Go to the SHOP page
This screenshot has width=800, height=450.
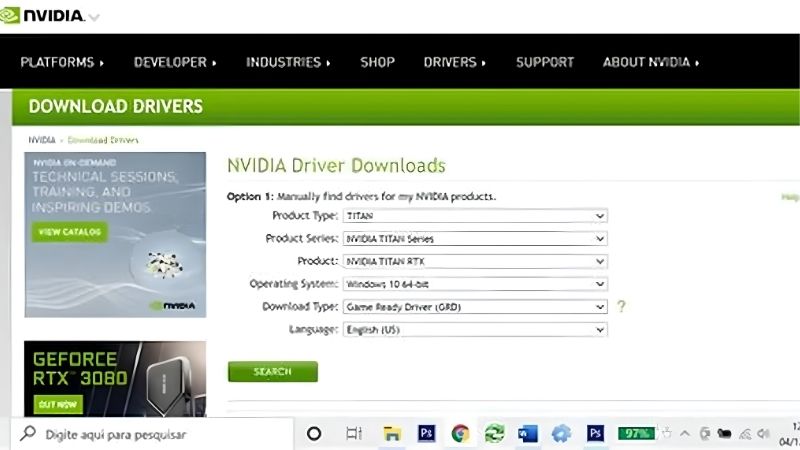[378, 62]
